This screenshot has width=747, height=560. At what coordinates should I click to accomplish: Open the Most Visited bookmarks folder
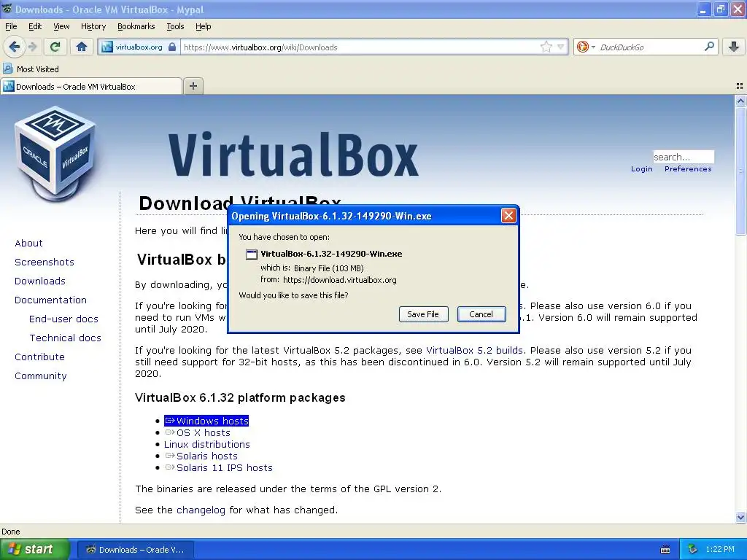(31, 69)
